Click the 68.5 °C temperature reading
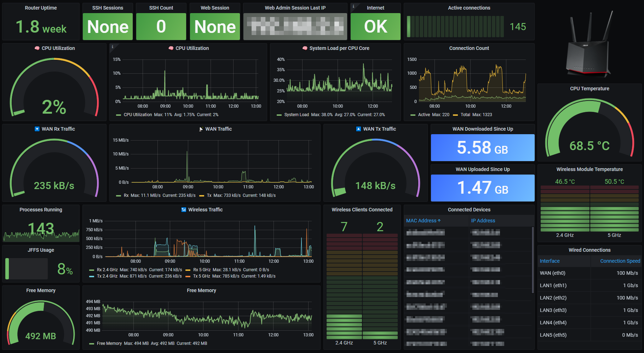This screenshot has width=644, height=353. coord(590,146)
